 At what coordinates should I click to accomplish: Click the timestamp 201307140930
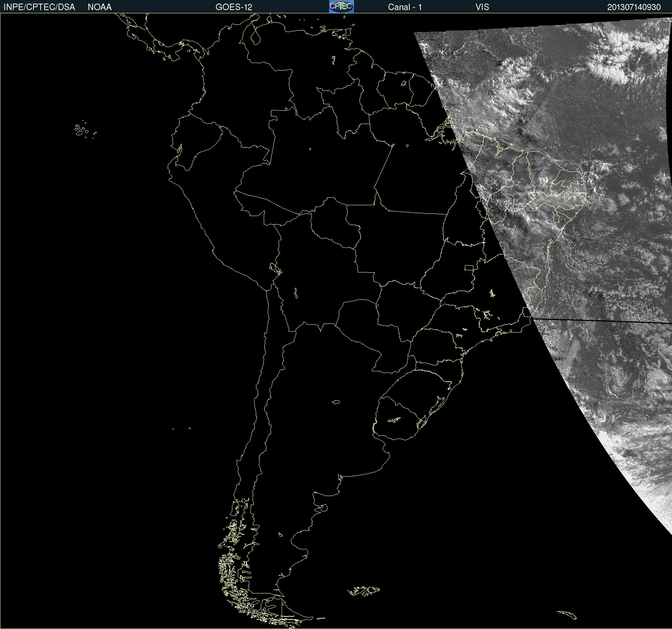point(634,7)
